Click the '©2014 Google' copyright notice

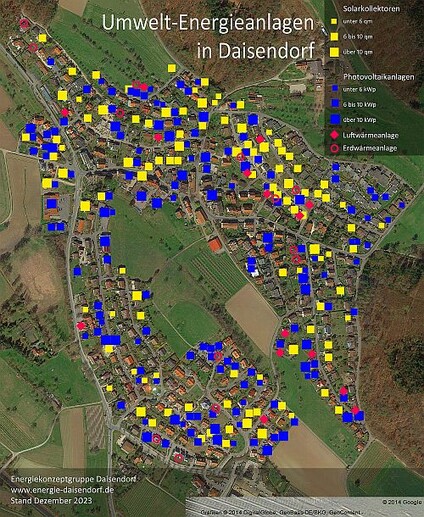pos(402,502)
